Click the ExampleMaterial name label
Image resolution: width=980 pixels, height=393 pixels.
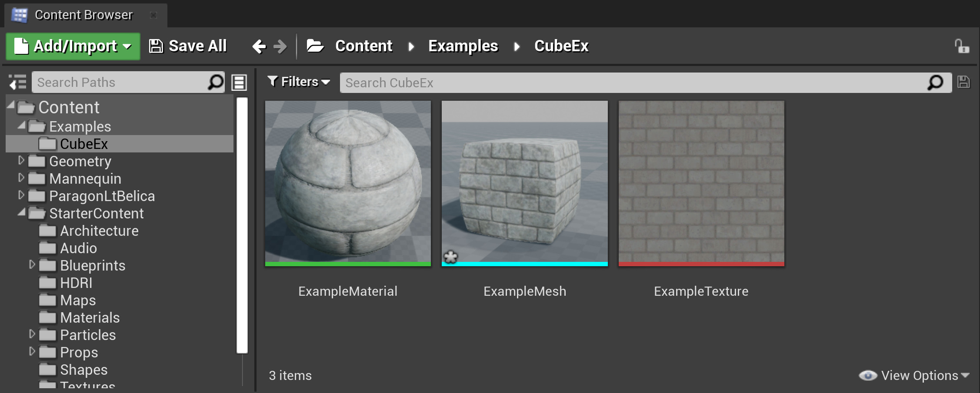(x=348, y=291)
